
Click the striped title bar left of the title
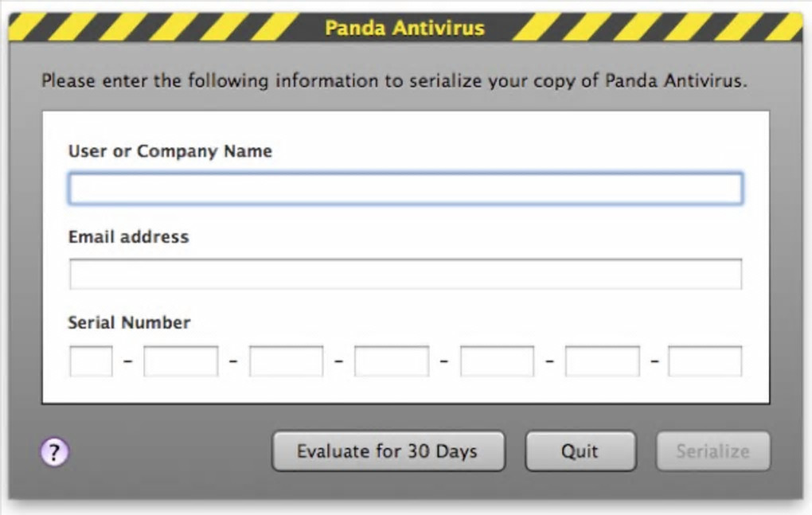159,28
